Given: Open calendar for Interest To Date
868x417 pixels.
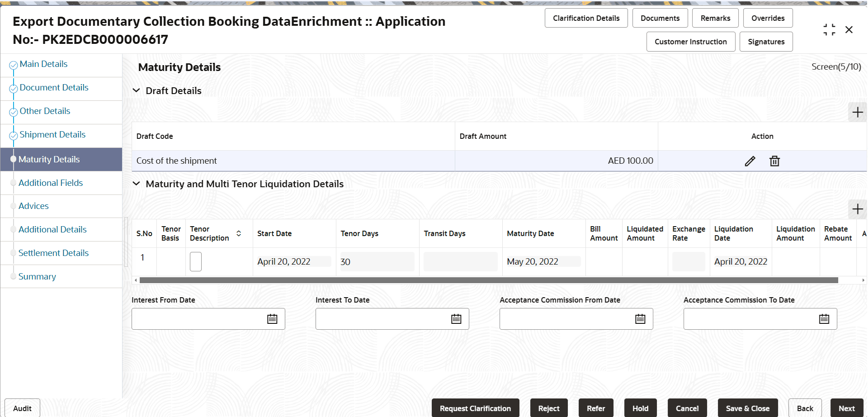Looking at the screenshot, I should tap(456, 319).
